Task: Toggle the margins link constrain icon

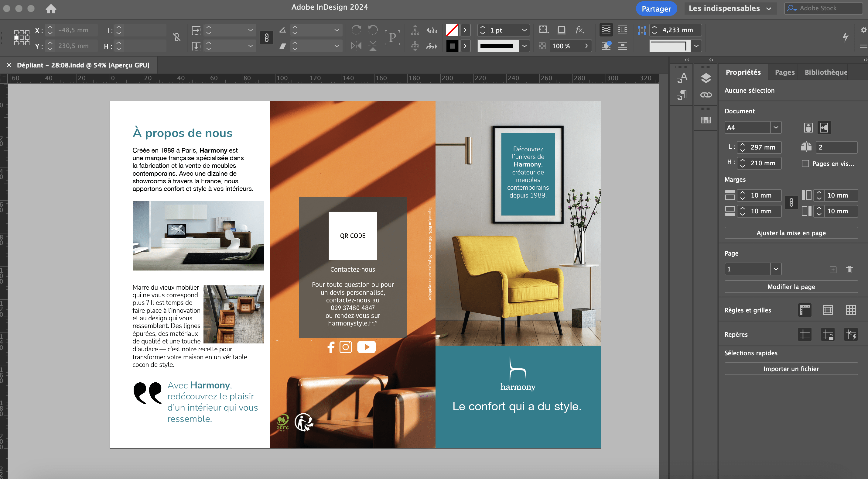Action: (x=791, y=203)
